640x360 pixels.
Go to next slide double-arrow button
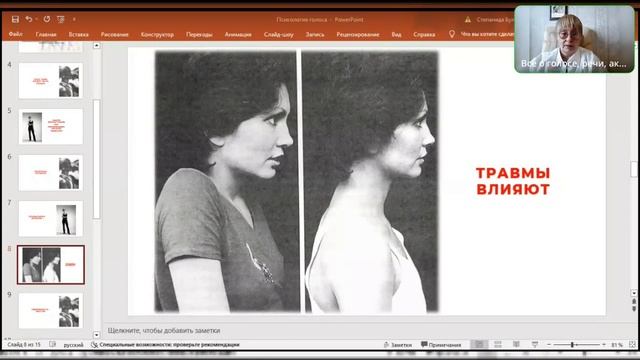click(634, 309)
